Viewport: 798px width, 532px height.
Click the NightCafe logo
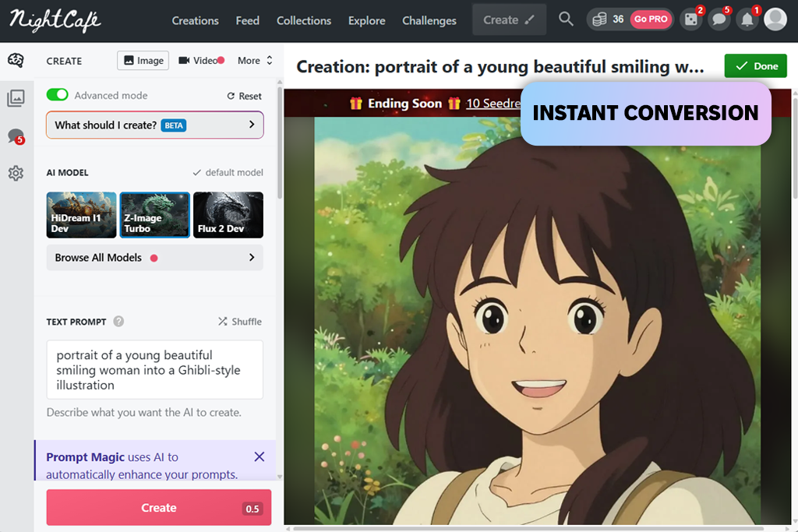pos(55,20)
